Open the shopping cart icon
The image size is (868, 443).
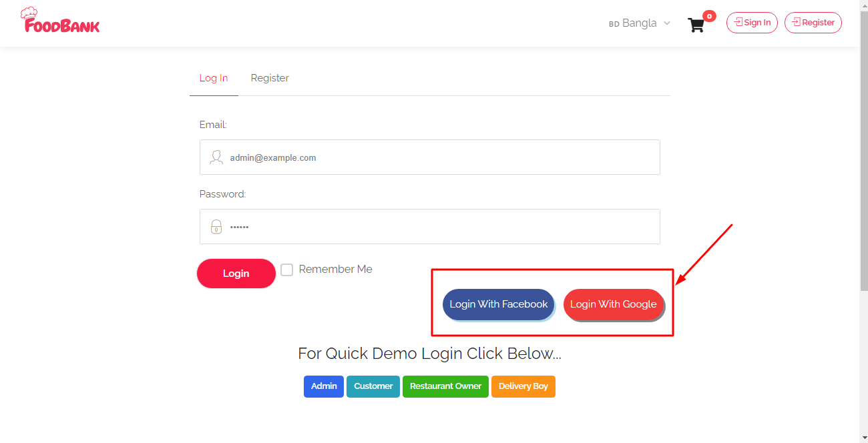tap(696, 25)
